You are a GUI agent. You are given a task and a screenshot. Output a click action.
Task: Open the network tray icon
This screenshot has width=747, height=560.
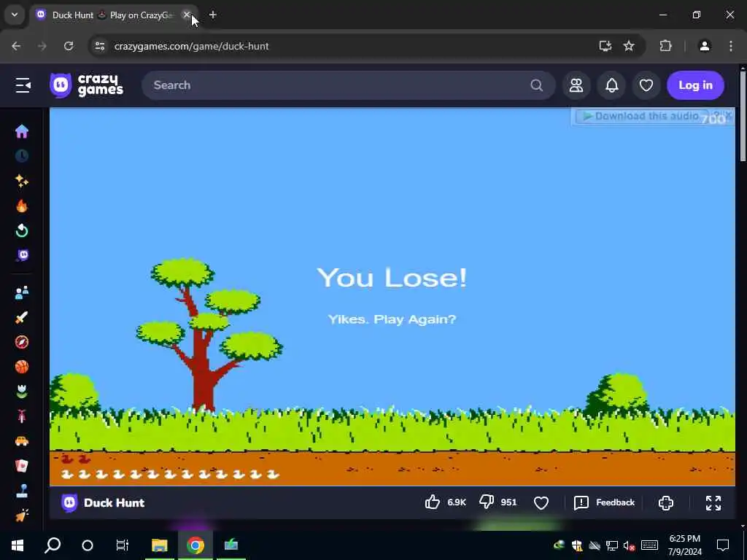pos(612,545)
